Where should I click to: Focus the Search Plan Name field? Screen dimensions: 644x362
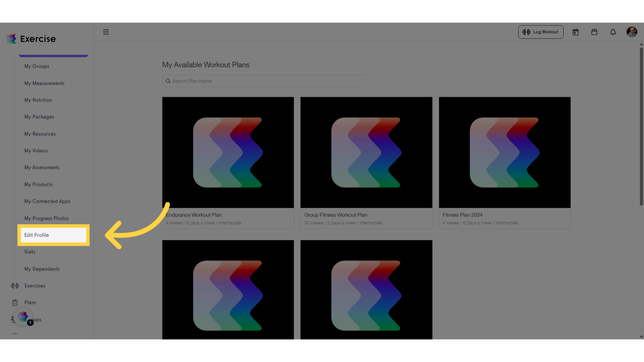pos(264,81)
